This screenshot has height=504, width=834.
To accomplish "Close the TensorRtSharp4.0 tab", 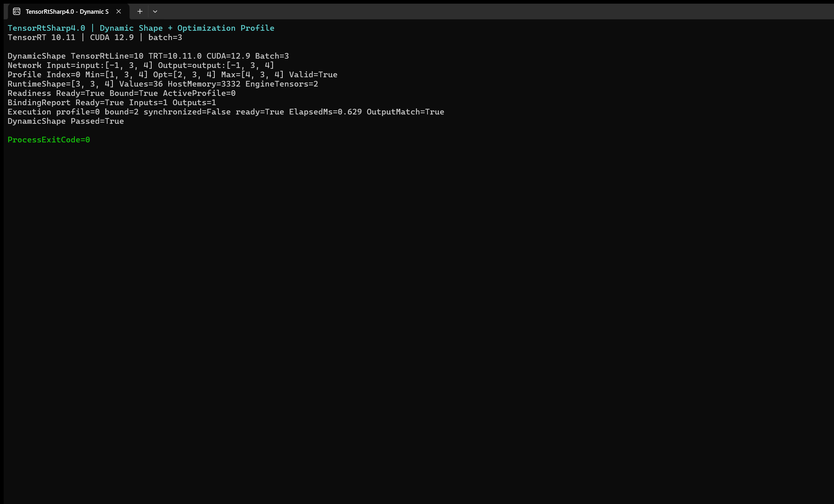I will [119, 11].
